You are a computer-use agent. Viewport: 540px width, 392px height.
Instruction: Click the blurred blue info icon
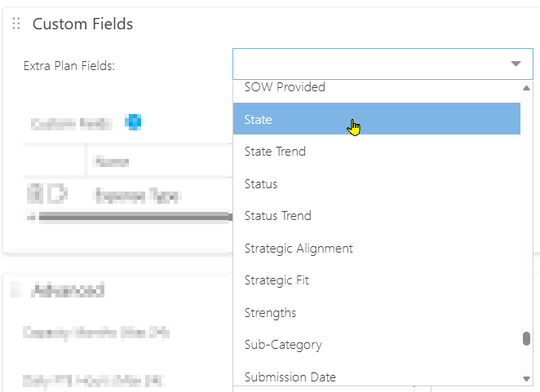(x=133, y=122)
